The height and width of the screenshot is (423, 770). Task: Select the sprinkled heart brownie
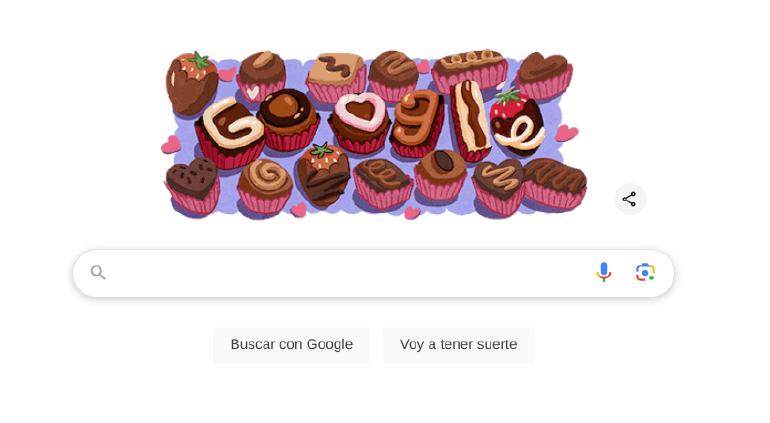click(x=192, y=185)
